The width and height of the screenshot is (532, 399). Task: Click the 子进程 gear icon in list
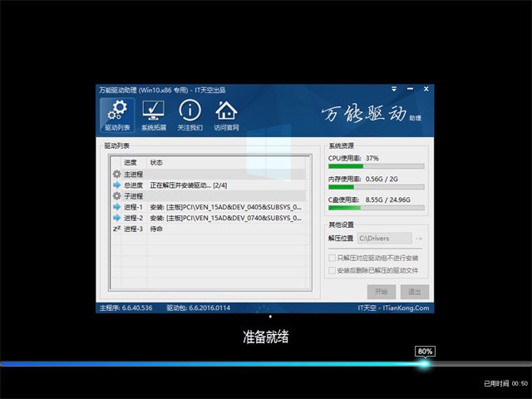[x=116, y=196]
